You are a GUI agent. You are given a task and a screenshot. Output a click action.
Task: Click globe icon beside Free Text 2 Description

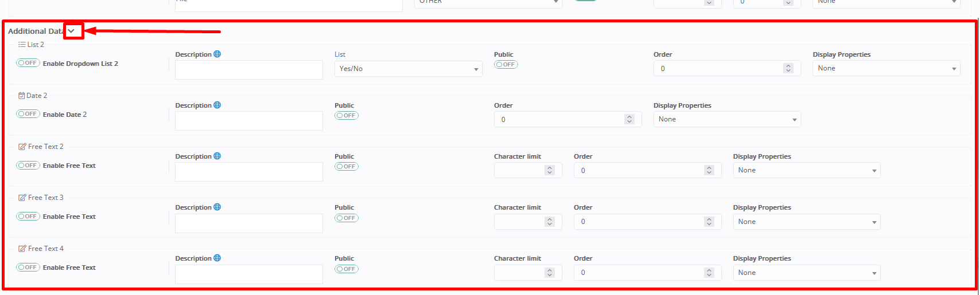217,156
